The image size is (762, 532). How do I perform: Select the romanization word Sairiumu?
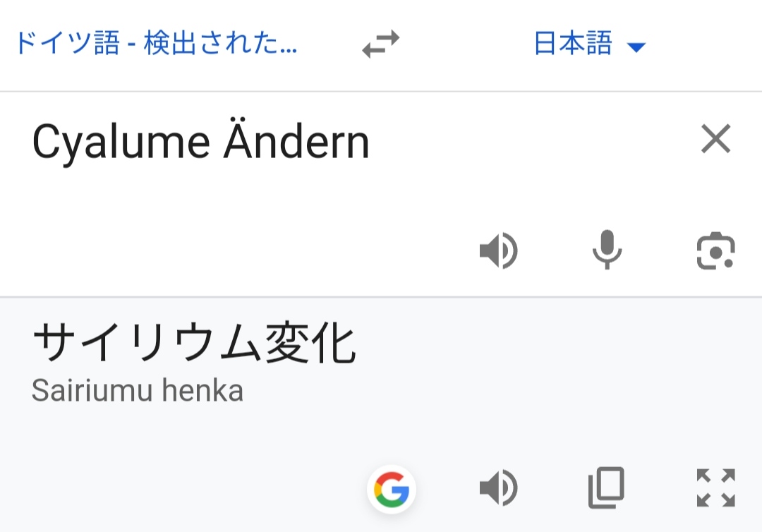click(x=92, y=391)
